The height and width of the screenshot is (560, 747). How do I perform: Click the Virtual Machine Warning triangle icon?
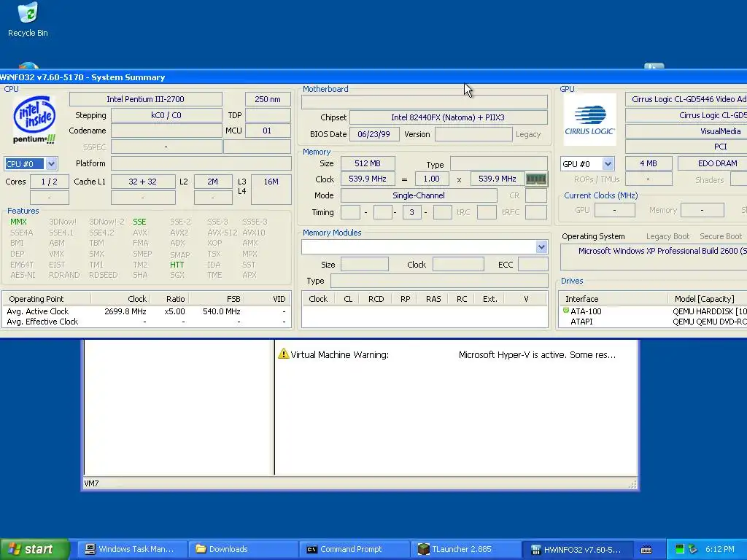coord(284,354)
